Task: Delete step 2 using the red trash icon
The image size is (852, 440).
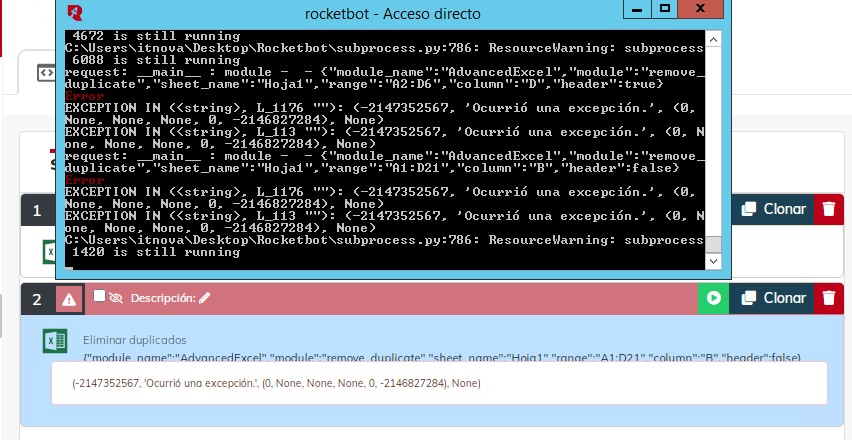Action: (828, 298)
